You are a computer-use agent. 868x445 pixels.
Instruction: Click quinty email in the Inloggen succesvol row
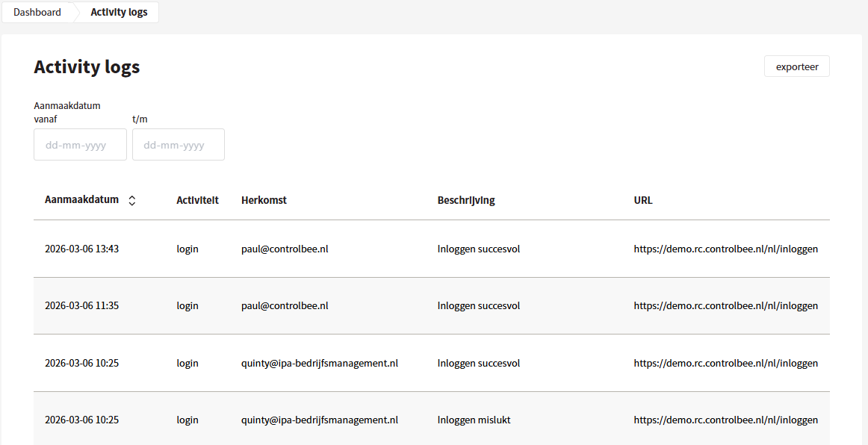(320, 363)
